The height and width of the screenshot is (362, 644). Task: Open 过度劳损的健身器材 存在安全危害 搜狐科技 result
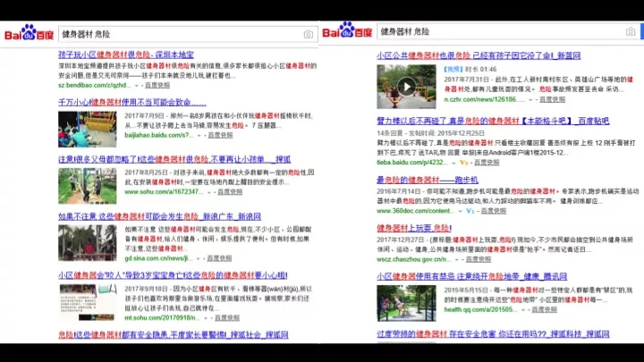coord(493,334)
